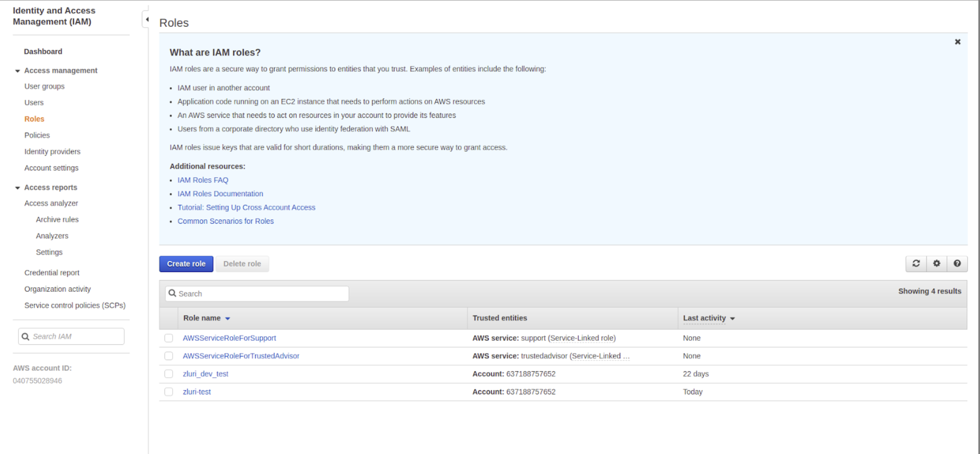Image resolution: width=980 pixels, height=454 pixels.
Task: Click magnifier icon in Search IAM box
Action: [x=26, y=337]
